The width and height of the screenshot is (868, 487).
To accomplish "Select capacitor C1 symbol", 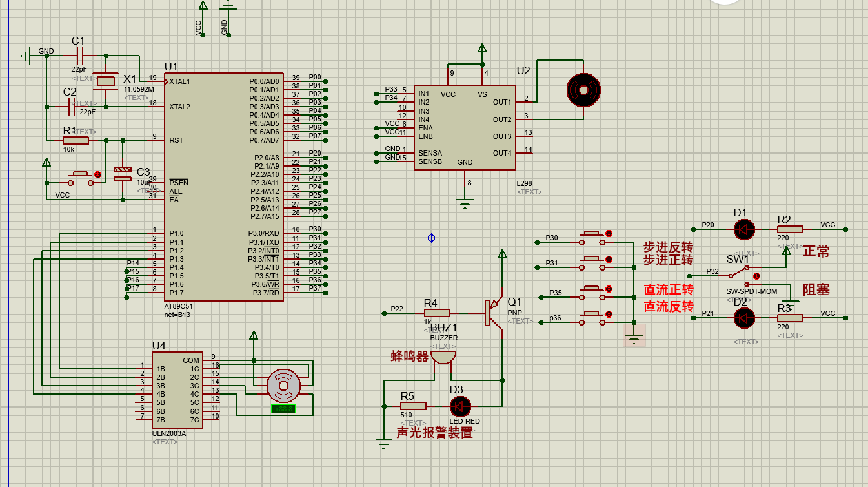I will coord(79,56).
